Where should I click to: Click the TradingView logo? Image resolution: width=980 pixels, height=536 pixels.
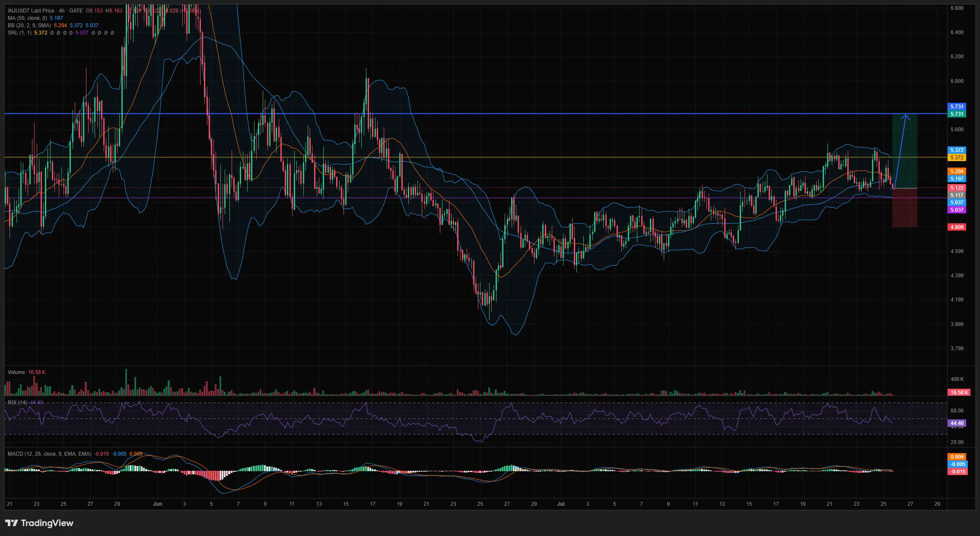pos(39,523)
